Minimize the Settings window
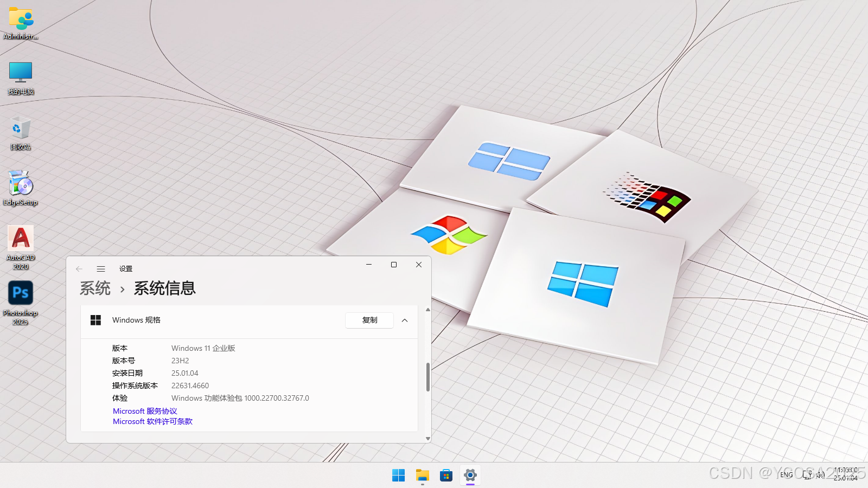This screenshot has height=488, width=868. tap(369, 265)
